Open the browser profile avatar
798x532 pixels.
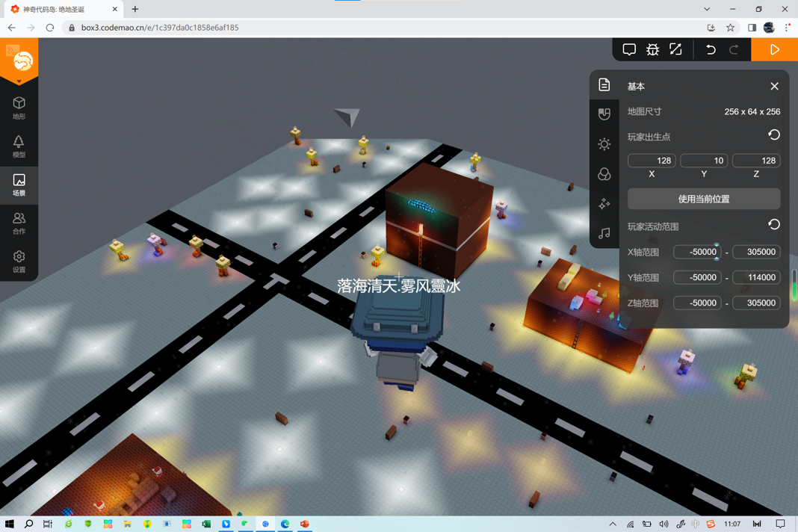click(769, 28)
